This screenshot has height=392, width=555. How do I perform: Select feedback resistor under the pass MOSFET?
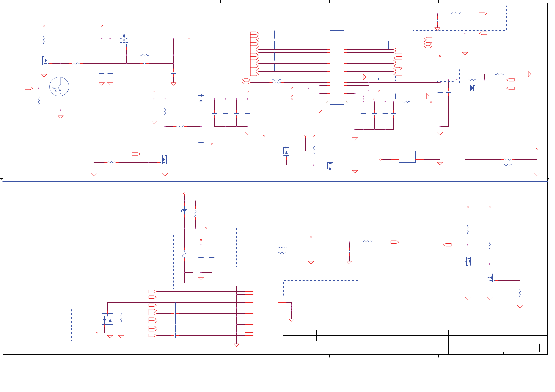click(144, 55)
